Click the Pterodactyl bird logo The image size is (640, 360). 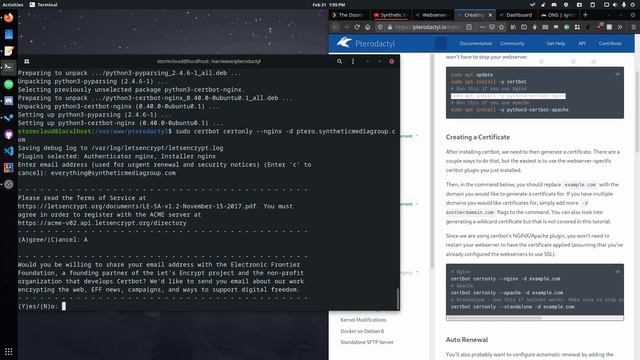[x=344, y=42]
